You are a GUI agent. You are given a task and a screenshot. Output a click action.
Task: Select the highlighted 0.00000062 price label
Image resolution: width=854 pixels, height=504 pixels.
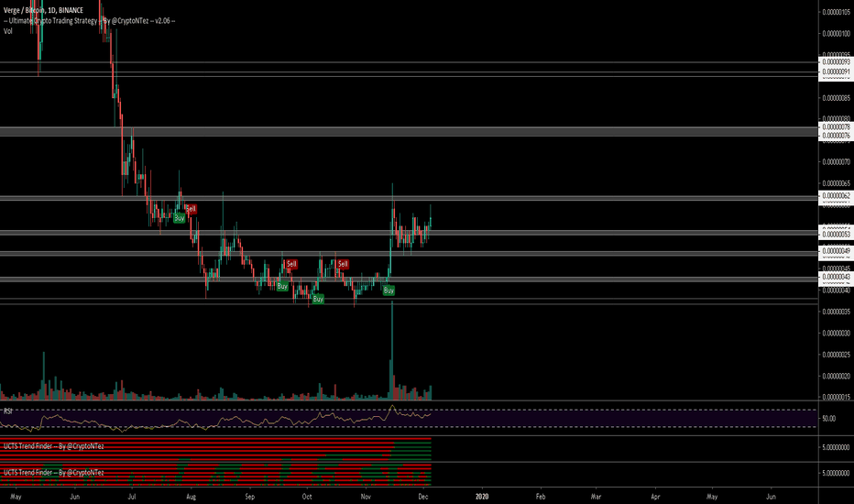836,195
